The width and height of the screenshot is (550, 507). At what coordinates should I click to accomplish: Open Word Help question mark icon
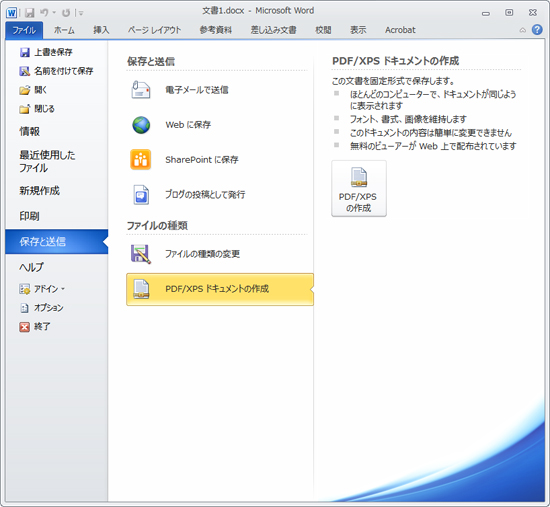pos(537,30)
